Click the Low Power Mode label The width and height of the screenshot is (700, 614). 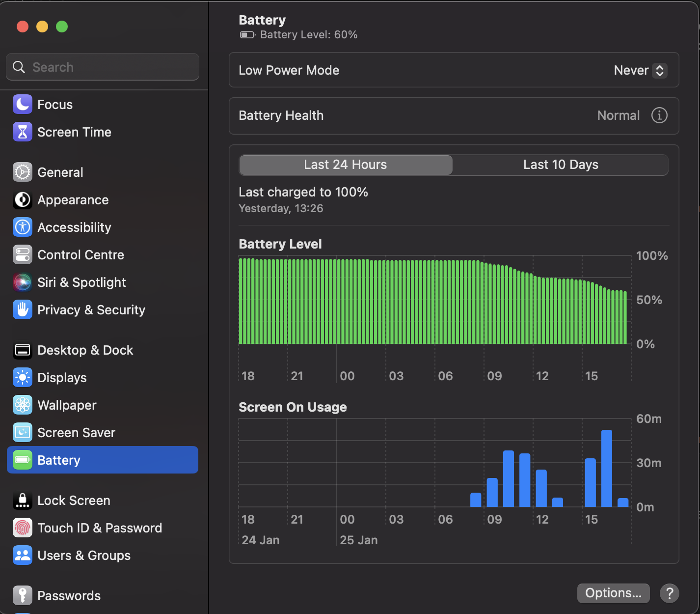289,70
